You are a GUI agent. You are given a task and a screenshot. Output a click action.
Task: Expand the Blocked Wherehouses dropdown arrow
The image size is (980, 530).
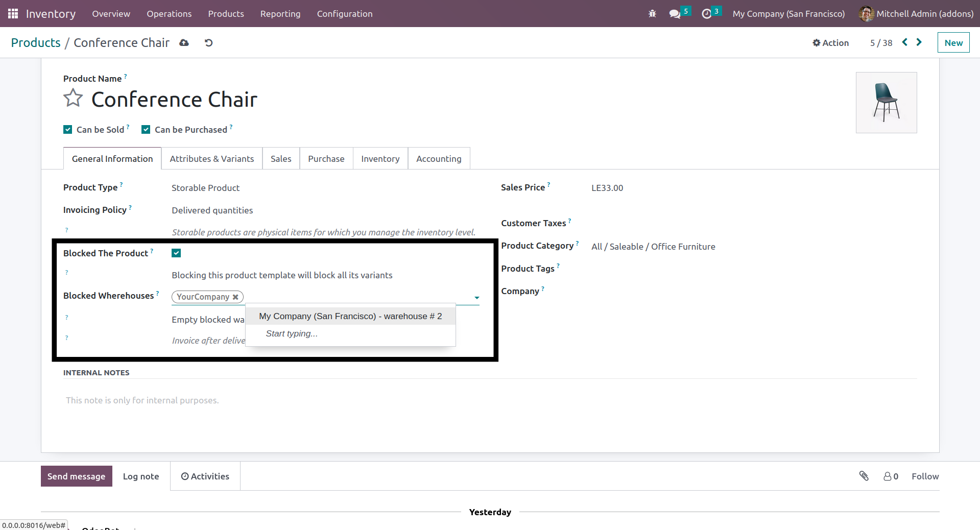[476, 298]
